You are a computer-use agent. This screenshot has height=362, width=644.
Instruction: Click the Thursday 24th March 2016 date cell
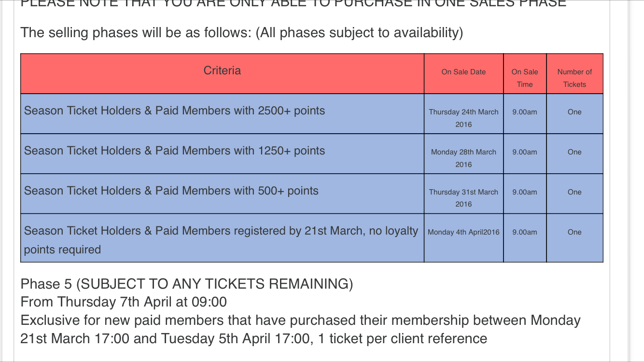[x=463, y=118]
